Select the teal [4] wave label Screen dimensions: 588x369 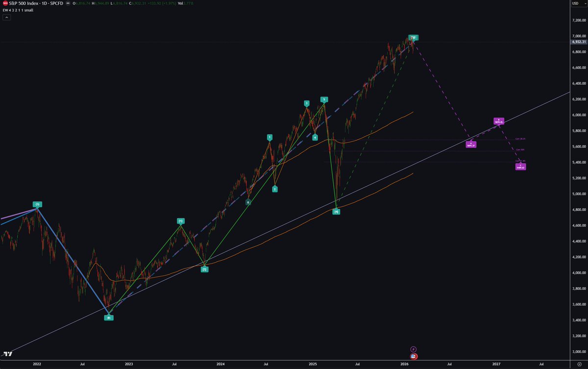coord(336,212)
